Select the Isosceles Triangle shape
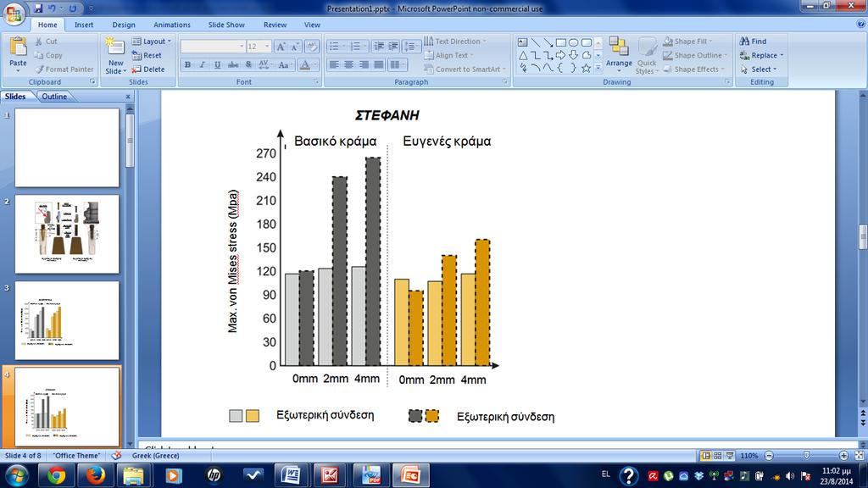The image size is (868, 488). (x=522, y=55)
